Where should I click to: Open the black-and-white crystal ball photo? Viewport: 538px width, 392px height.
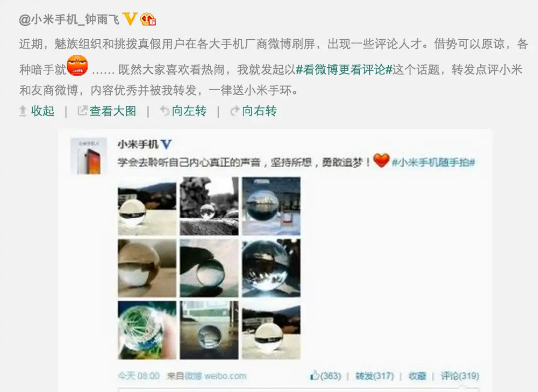pos(209,206)
